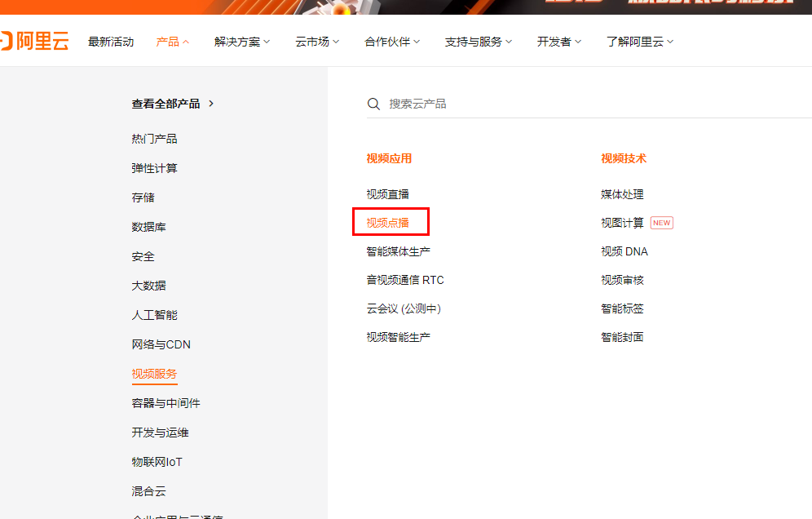Select the 热门产品 category
Screen dimensions: 812x519
click(x=154, y=139)
